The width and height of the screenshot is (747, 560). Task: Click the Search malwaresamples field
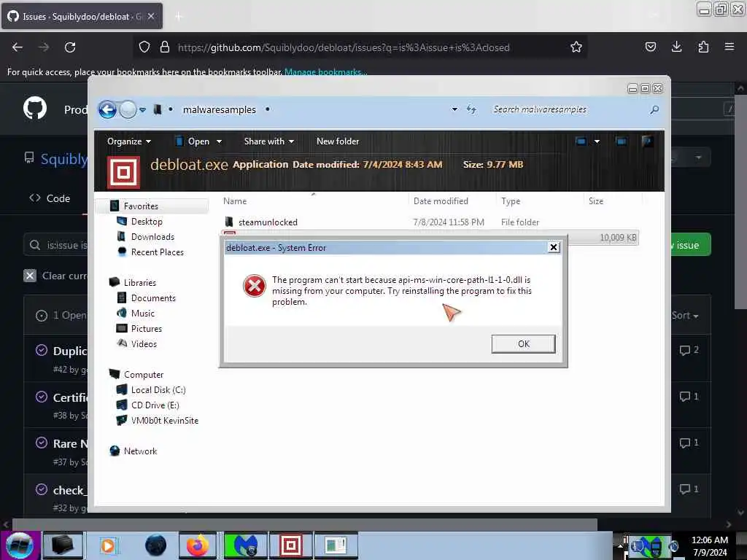click(x=569, y=109)
